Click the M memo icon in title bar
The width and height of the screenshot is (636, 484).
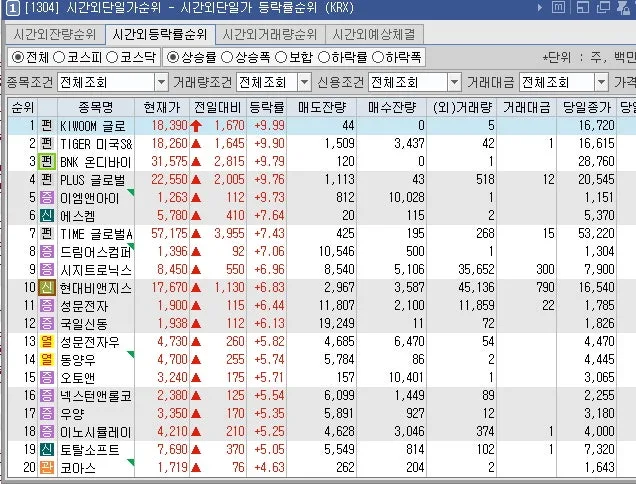coord(558,7)
